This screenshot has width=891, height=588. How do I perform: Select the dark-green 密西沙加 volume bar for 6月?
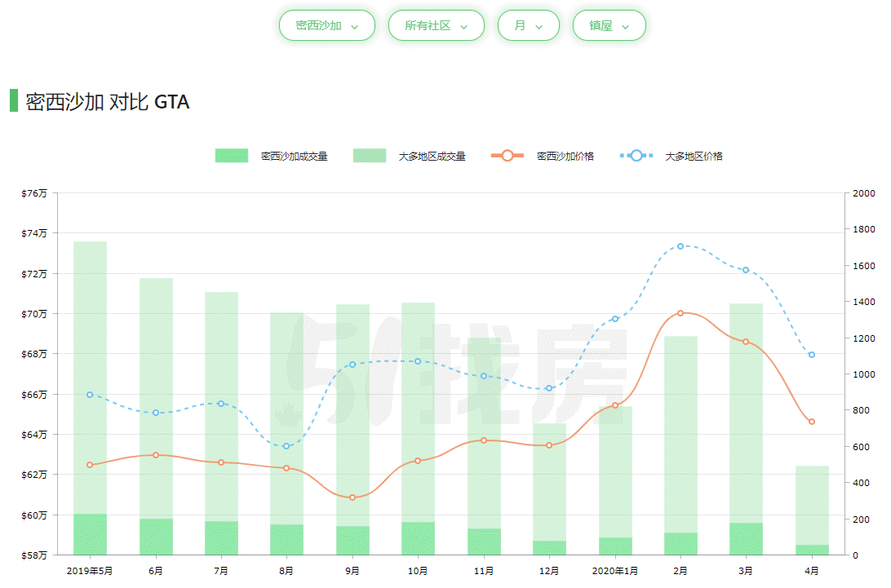156,537
